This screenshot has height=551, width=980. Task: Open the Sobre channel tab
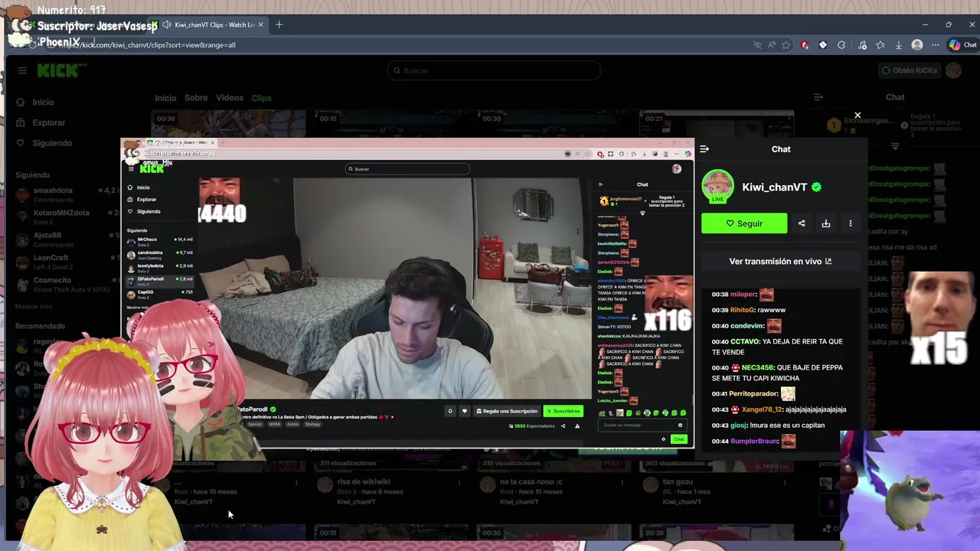196,98
